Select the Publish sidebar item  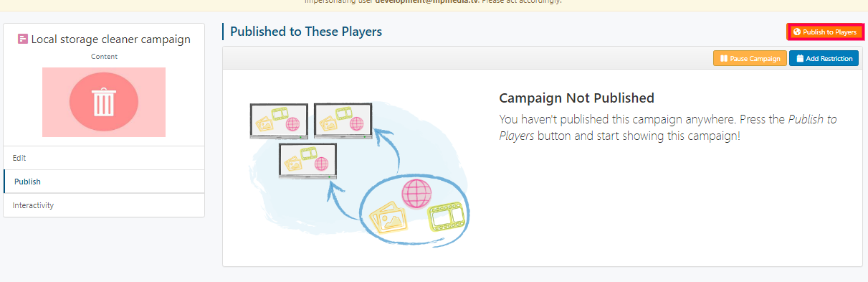pos(104,182)
